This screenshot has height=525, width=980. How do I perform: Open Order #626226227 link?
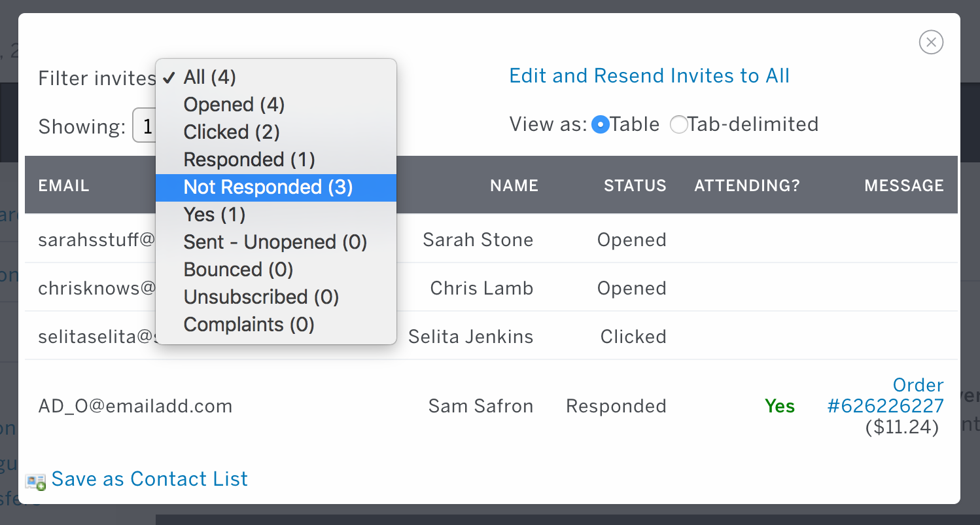tap(886, 395)
